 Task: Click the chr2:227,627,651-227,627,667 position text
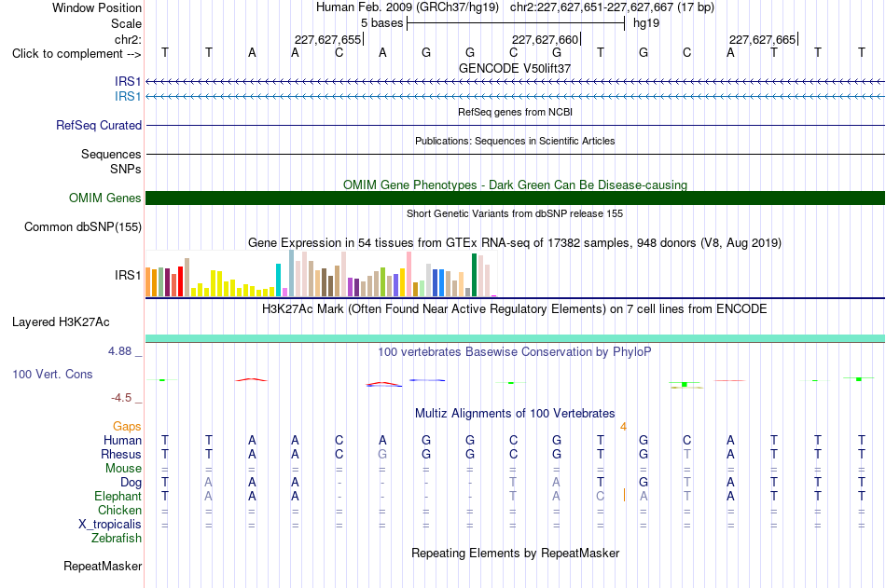pyautogui.click(x=612, y=7)
